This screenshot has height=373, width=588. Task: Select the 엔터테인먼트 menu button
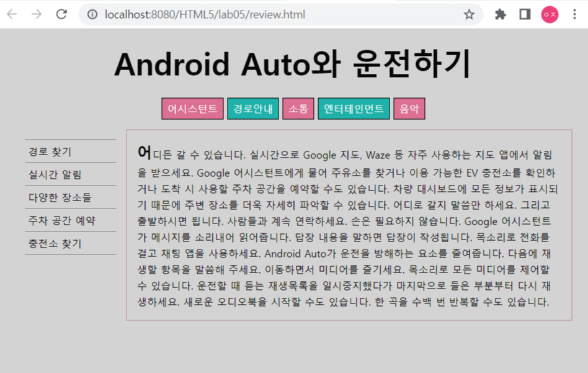point(354,109)
